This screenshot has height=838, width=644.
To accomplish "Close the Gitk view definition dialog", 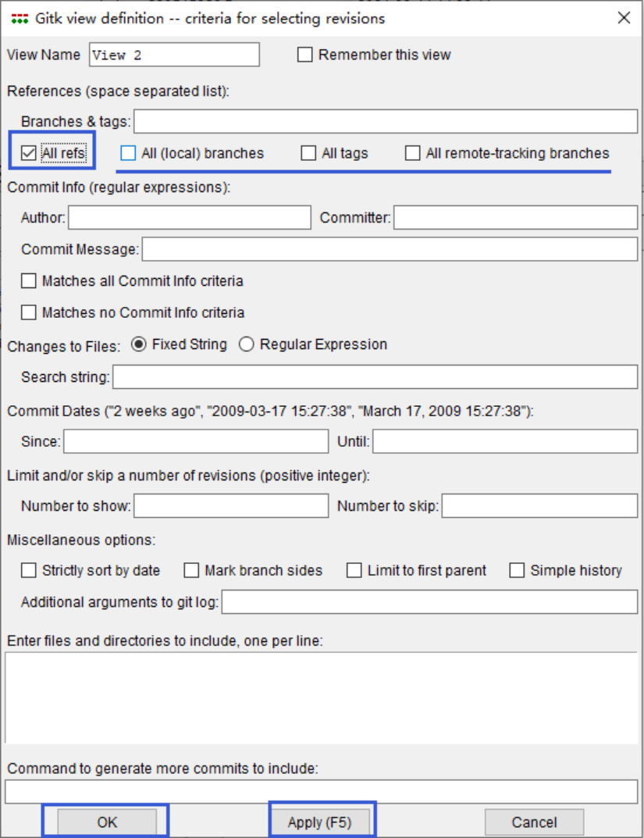I will [624, 18].
